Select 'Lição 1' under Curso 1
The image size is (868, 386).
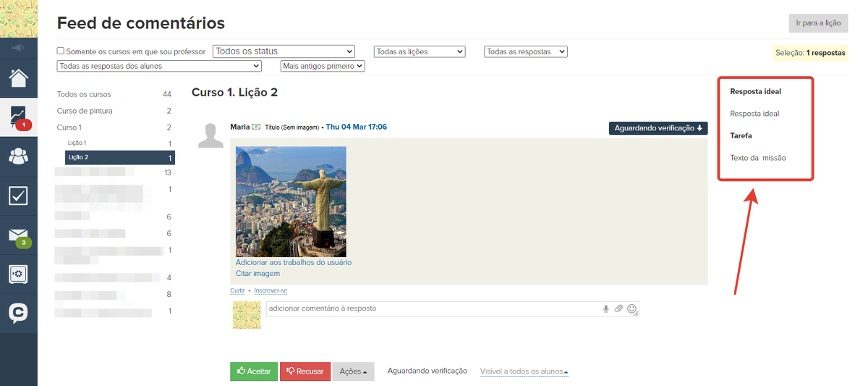pyautogui.click(x=77, y=143)
